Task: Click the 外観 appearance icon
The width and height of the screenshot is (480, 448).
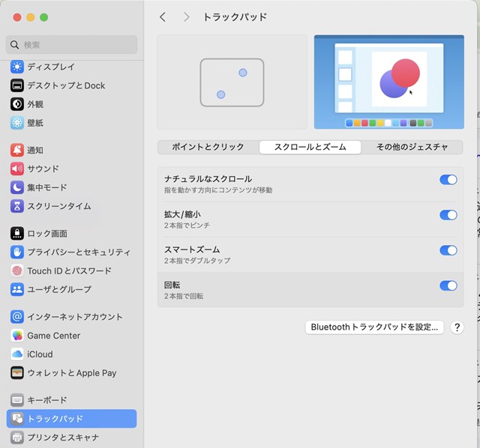Action: tap(17, 104)
